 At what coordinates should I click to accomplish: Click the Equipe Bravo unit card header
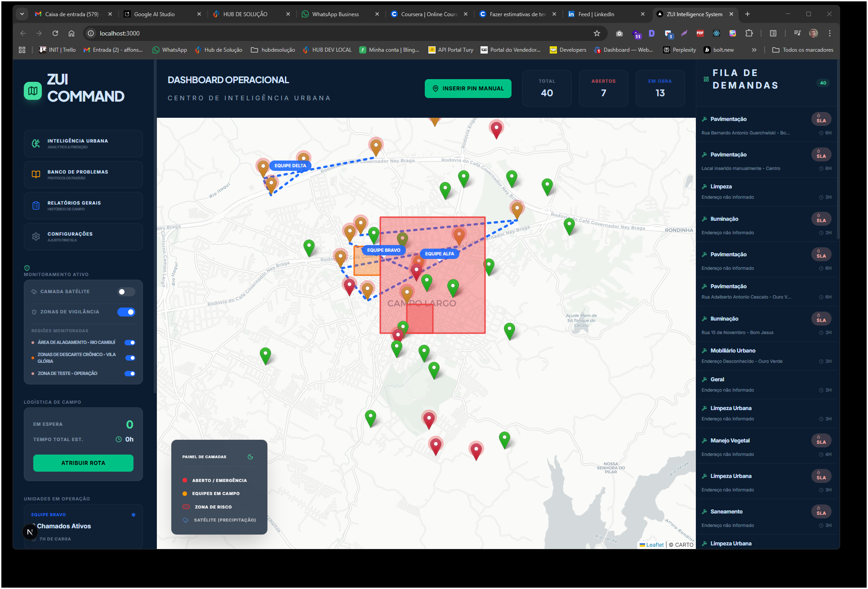pyautogui.click(x=83, y=515)
